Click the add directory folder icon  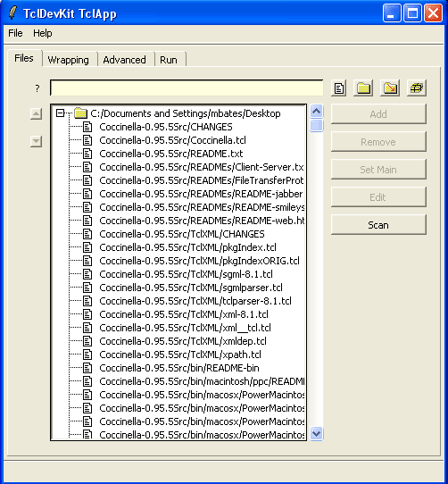[x=363, y=88]
